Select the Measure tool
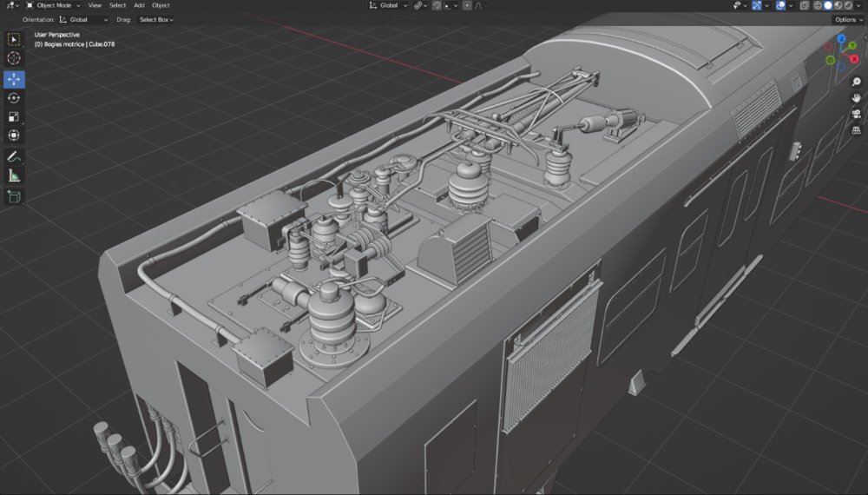The width and height of the screenshot is (868, 495). (14, 176)
